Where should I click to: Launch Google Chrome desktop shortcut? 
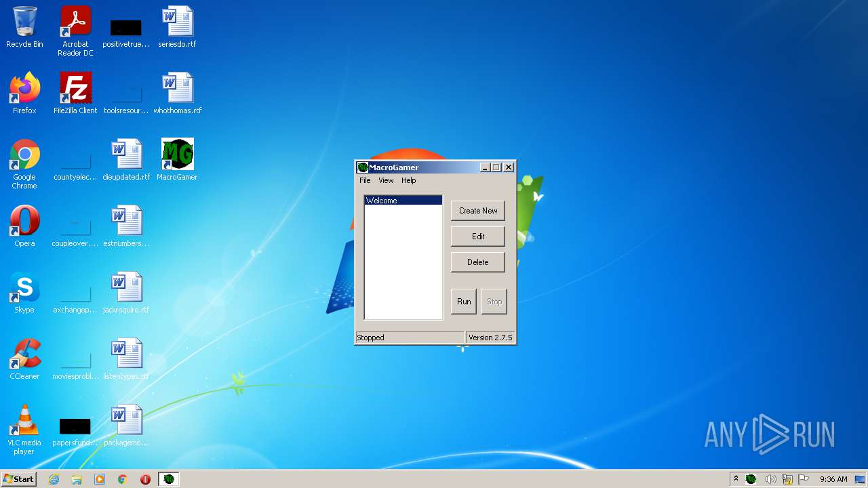click(24, 164)
